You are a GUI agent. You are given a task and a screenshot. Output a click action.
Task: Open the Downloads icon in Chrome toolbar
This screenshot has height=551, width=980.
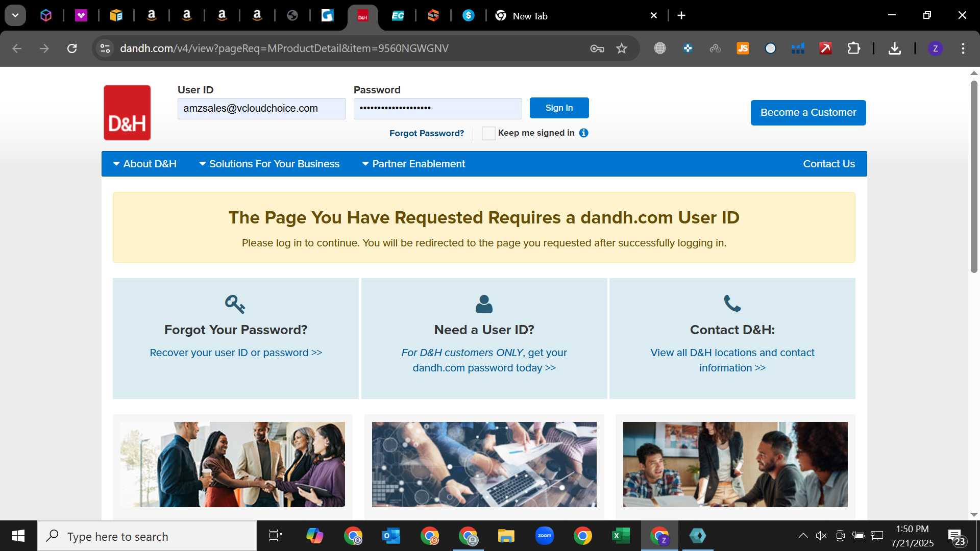pos(894,48)
